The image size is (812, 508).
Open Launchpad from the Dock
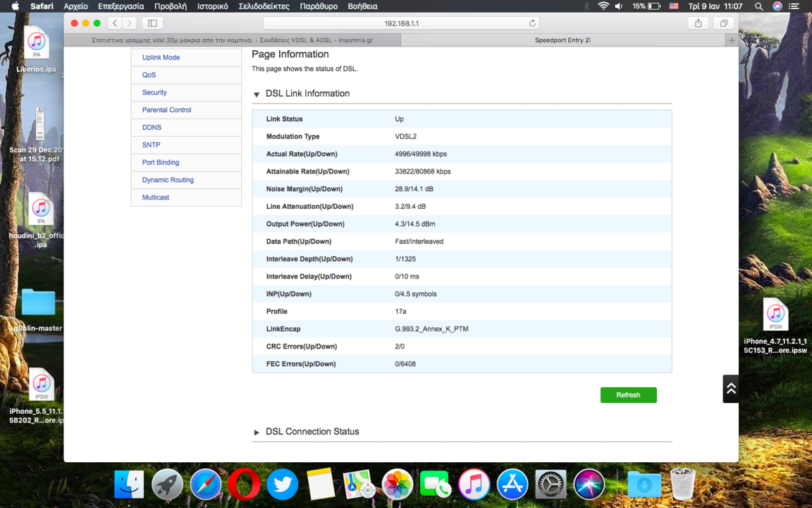[167, 484]
